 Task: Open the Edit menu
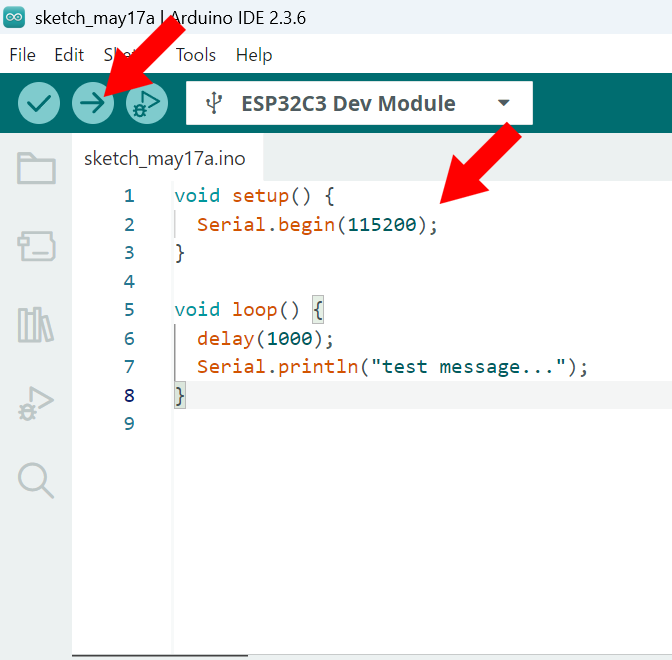click(x=69, y=55)
